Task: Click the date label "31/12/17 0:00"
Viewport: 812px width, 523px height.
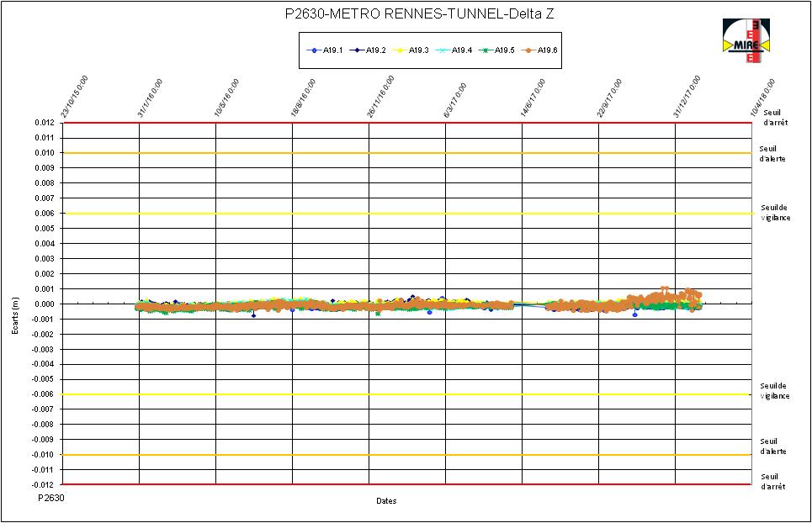Action: (x=687, y=98)
